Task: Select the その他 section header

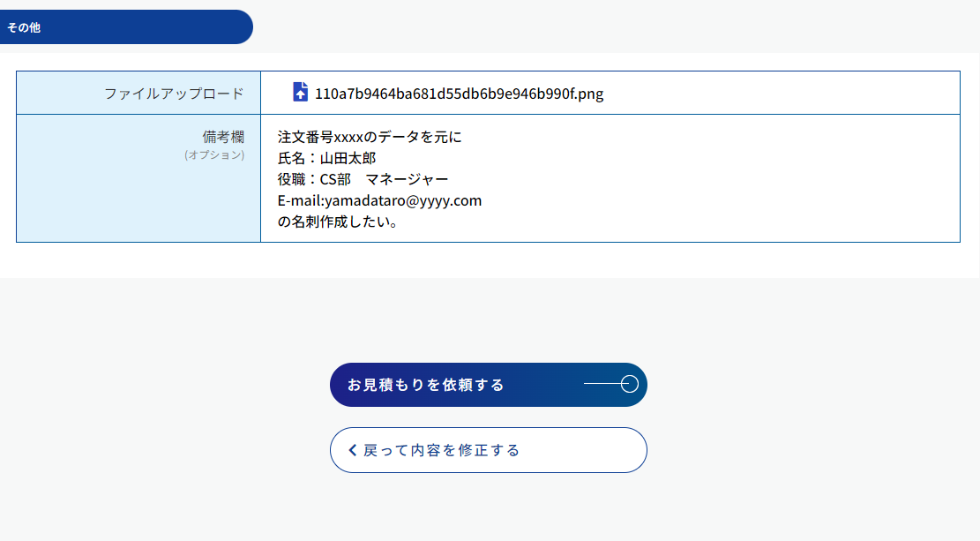Action: point(126,26)
